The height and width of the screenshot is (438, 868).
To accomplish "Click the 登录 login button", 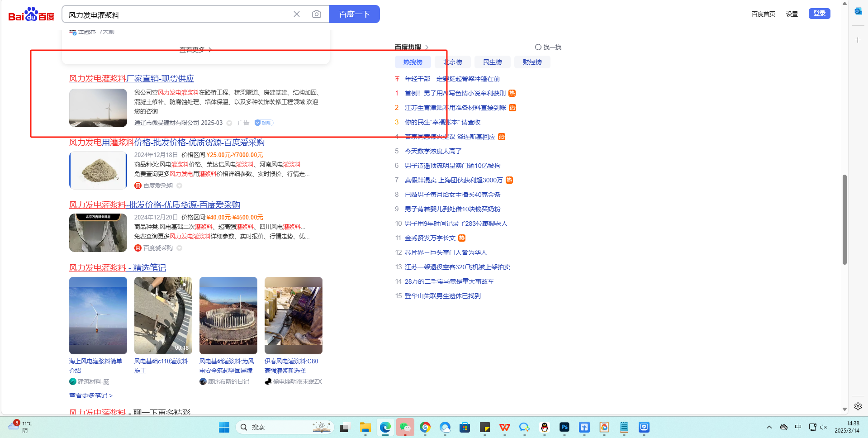I will coord(819,14).
